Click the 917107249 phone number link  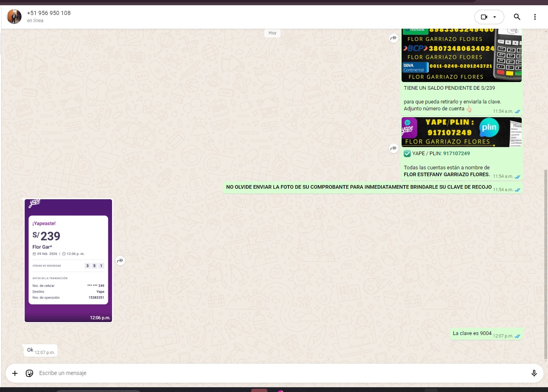(456, 154)
